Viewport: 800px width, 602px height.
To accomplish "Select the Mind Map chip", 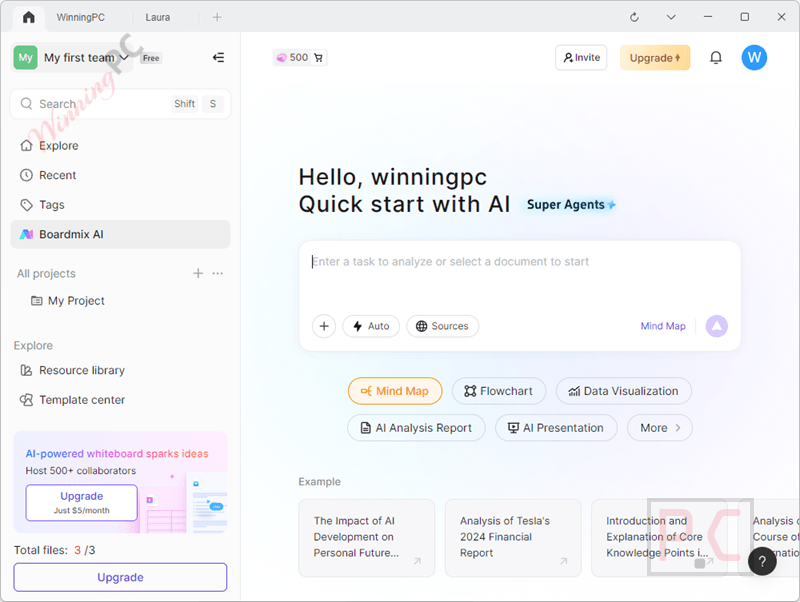I will coord(395,391).
